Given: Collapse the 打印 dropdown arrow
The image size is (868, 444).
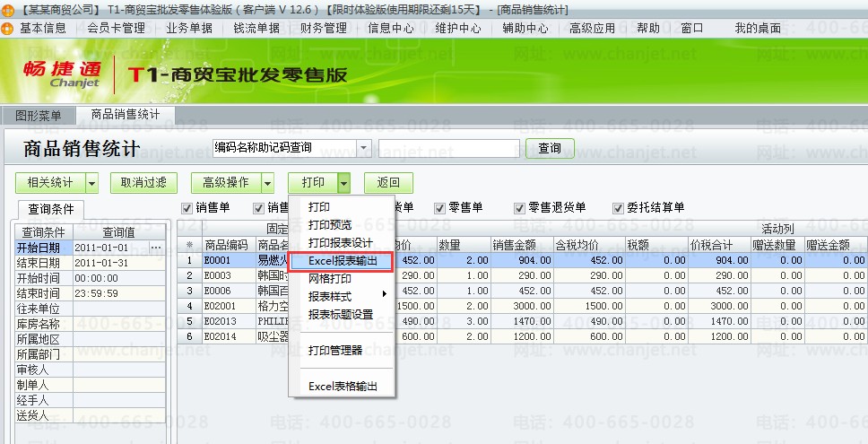Looking at the screenshot, I should click(344, 183).
